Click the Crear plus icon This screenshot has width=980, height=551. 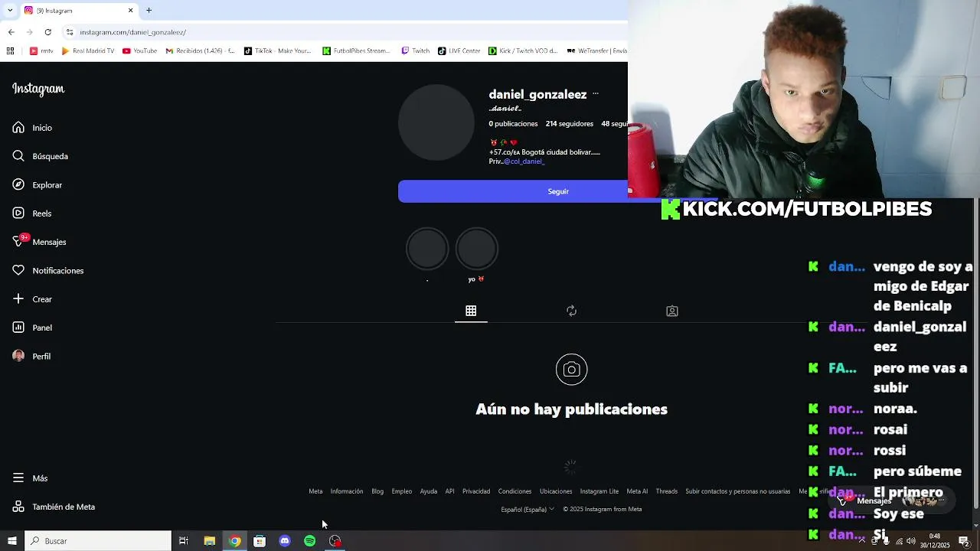point(18,299)
